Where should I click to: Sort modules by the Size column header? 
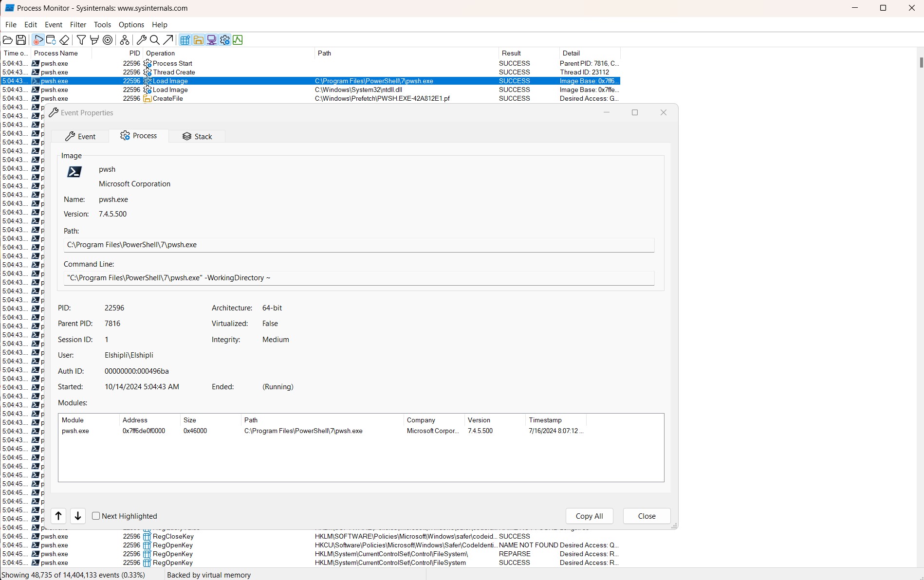pyautogui.click(x=210, y=420)
